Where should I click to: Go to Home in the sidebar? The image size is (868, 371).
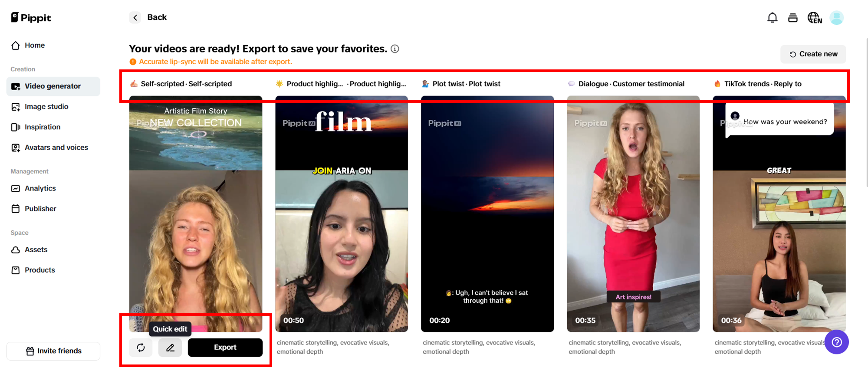click(x=34, y=45)
